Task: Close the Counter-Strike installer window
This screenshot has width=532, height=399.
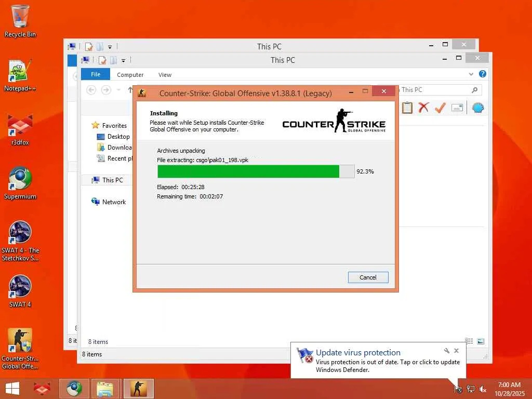Action: coord(383,91)
